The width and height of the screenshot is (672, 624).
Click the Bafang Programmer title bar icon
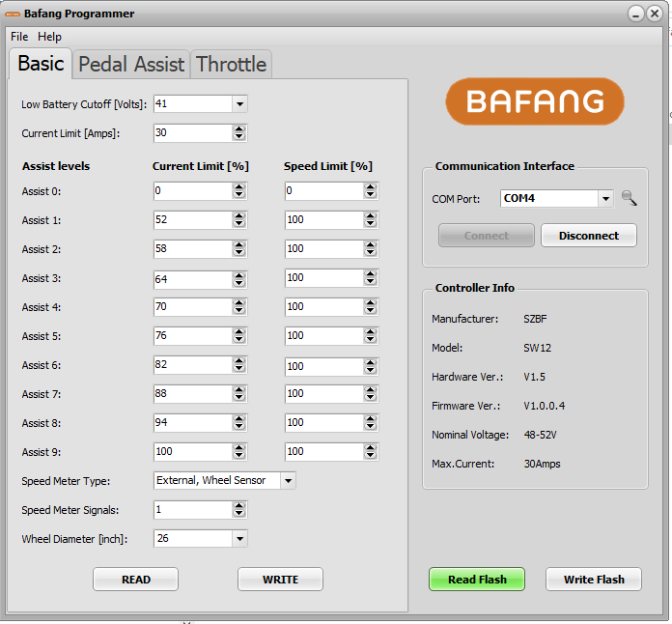(x=13, y=14)
